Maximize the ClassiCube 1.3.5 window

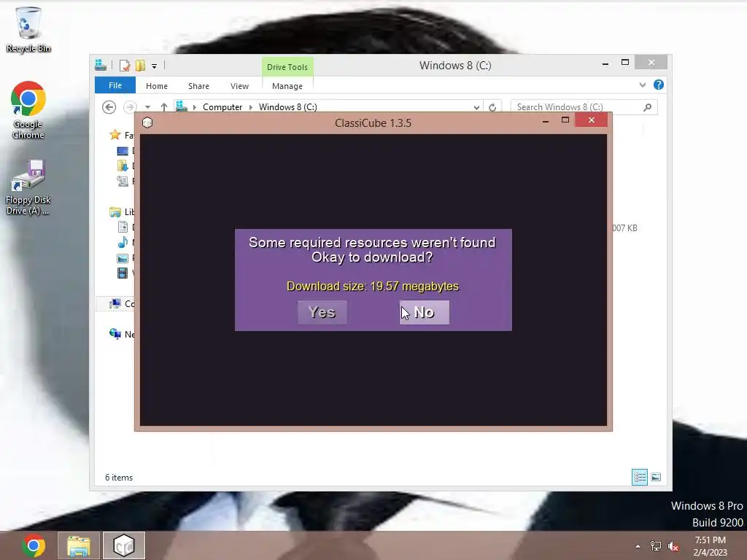[x=565, y=120]
